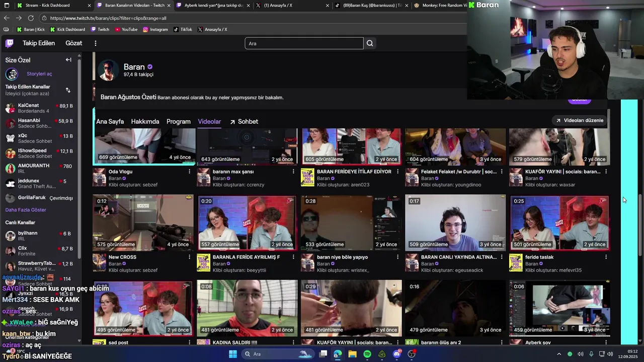
Task: Open IShowSpeed channel in sidebar
Action: (x=39, y=153)
